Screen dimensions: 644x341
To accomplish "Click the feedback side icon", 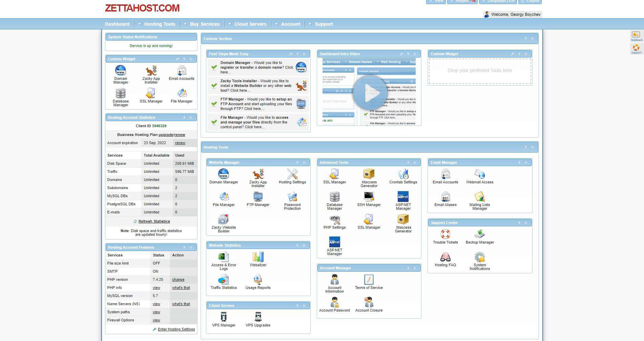I will pyautogui.click(x=636, y=36).
